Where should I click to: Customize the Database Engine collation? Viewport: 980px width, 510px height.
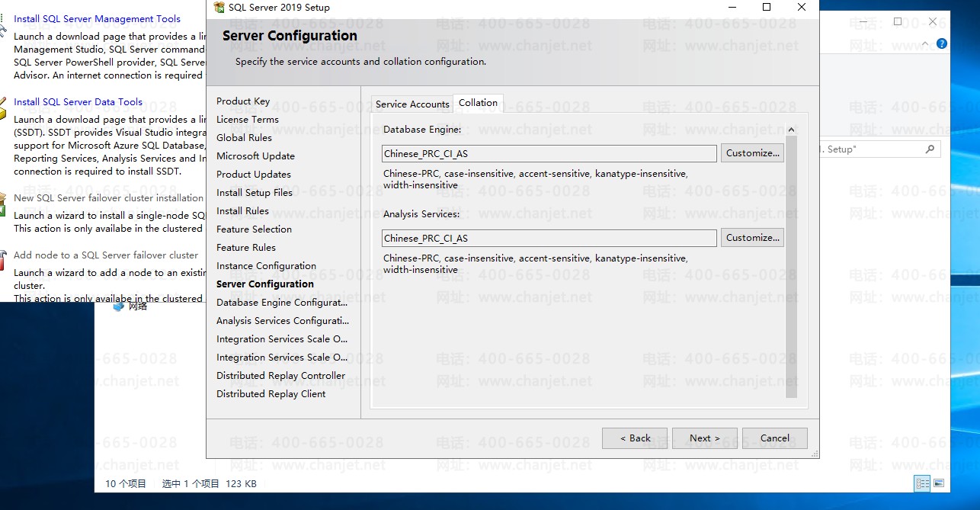coord(752,153)
